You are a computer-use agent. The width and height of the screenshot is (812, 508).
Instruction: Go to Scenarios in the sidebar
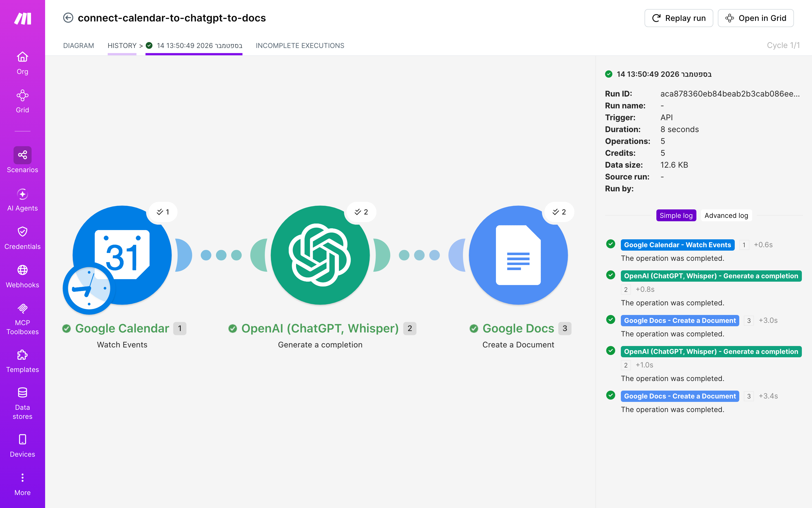point(23,160)
